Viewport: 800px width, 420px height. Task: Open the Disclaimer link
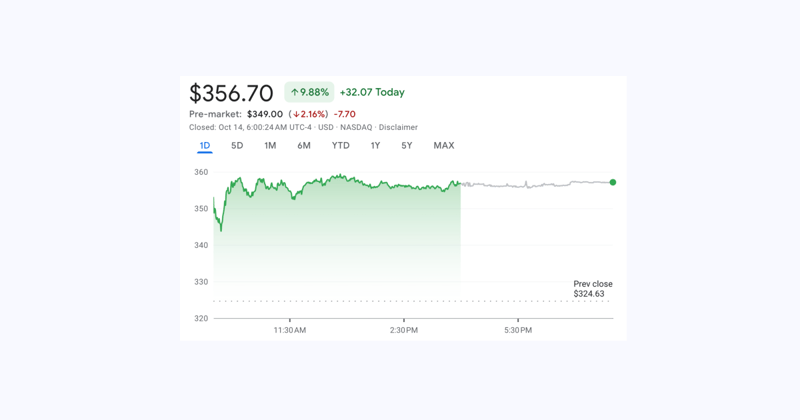[x=398, y=128]
